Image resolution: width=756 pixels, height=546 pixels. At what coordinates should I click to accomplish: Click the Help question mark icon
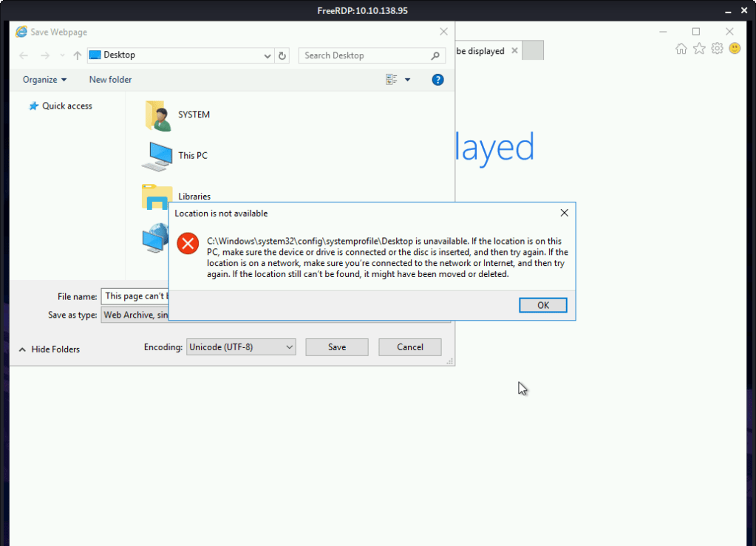tap(437, 80)
